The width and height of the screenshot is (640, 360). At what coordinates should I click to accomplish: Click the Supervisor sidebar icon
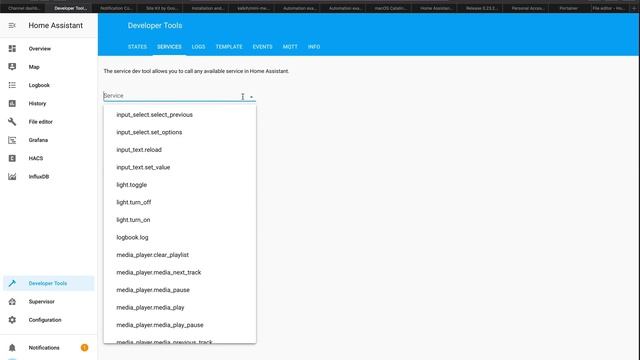pos(12,302)
